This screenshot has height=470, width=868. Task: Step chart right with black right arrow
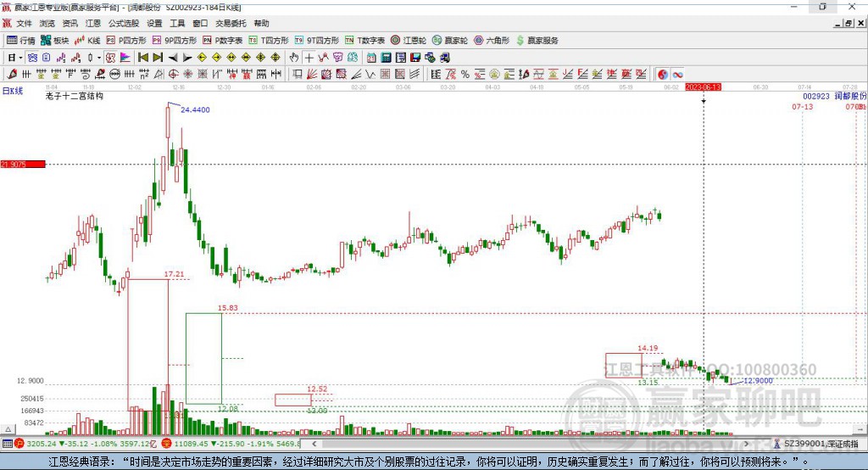coord(187,58)
